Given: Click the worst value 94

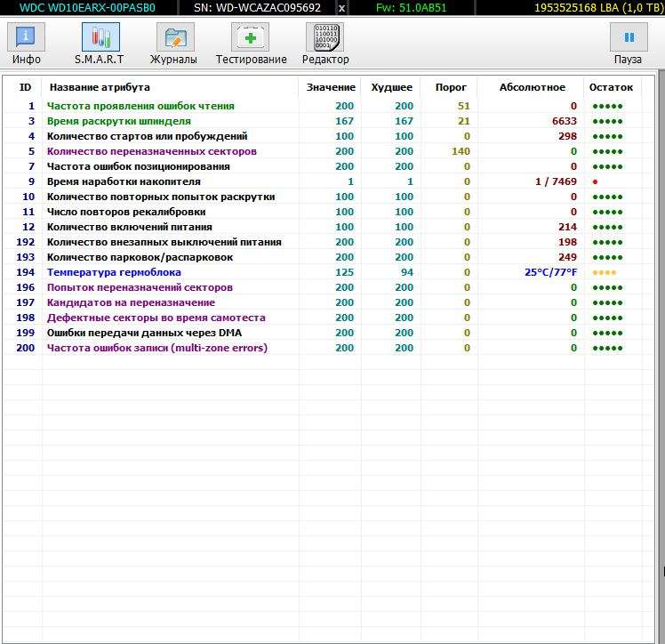Looking at the screenshot, I should [x=407, y=272].
